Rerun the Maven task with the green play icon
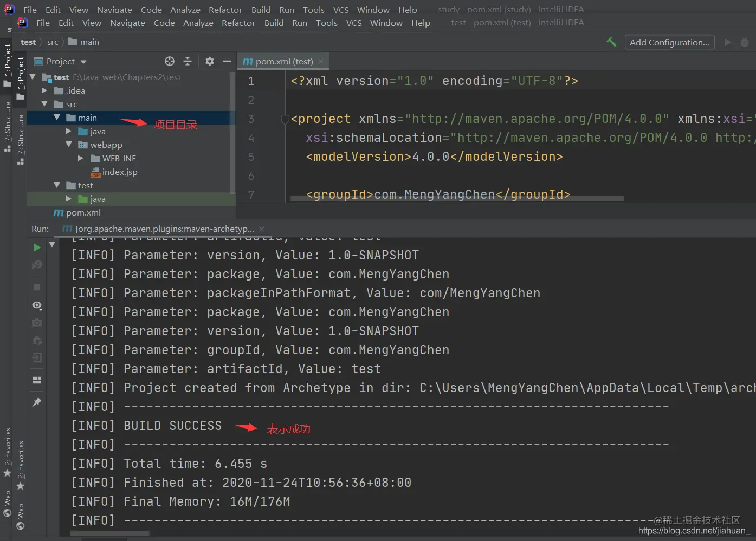Screen dimensions: 756x541 (x=37, y=247)
